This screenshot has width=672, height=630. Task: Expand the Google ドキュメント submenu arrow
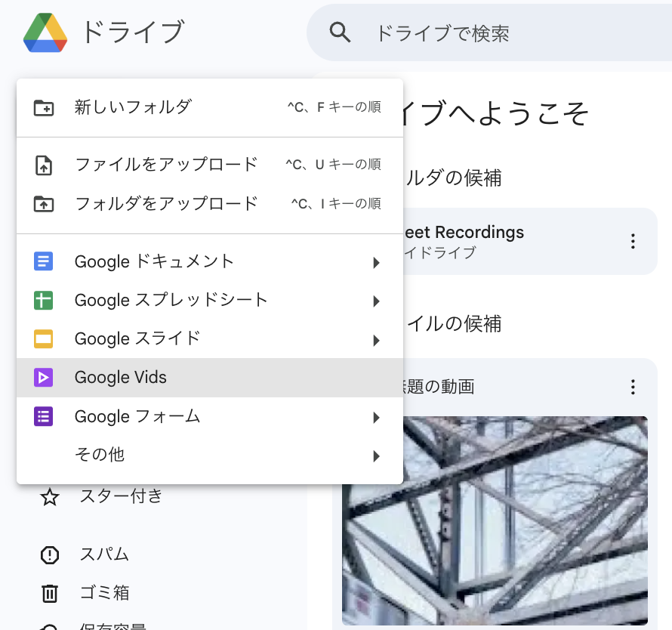(376, 263)
